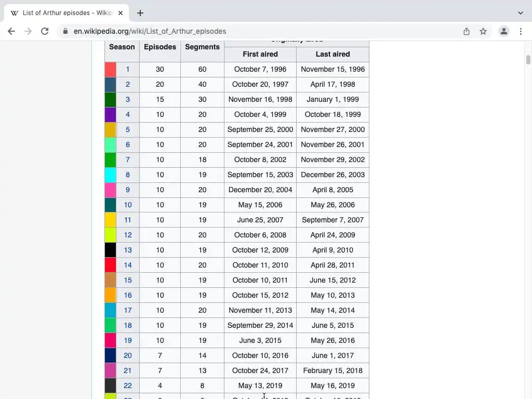Screen dimensions: 532x399
Task: Select the date December 26, 2003
Action: 333,175
